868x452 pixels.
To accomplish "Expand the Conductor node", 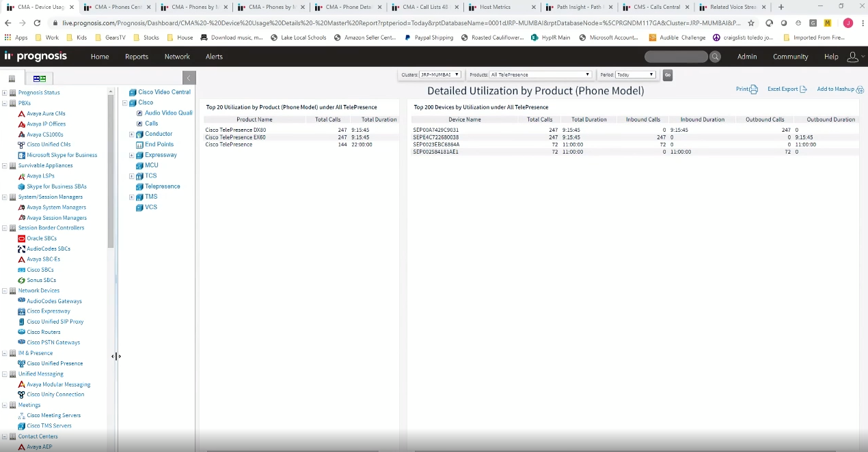I will (x=132, y=135).
